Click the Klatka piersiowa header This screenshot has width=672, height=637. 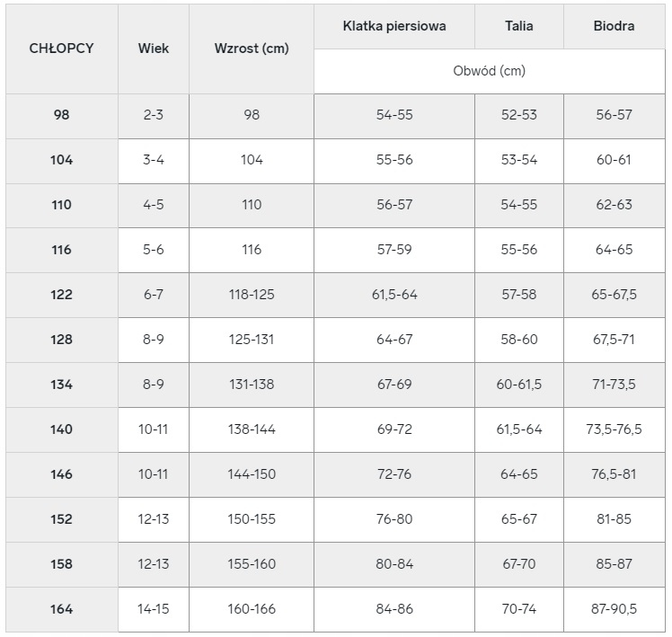pos(394,26)
